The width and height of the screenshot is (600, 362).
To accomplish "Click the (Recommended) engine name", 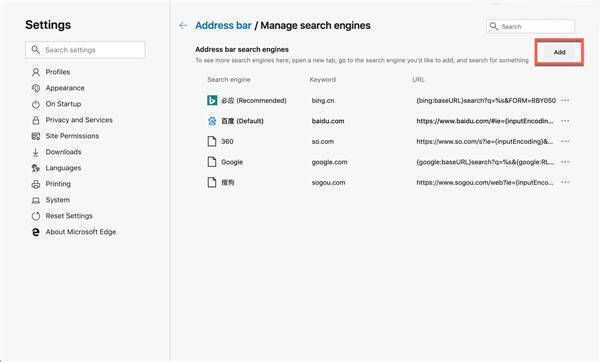I will click(x=254, y=101).
